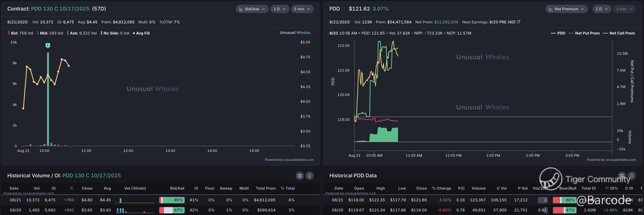Expand the Historical PDD Data panel

point(631,176)
